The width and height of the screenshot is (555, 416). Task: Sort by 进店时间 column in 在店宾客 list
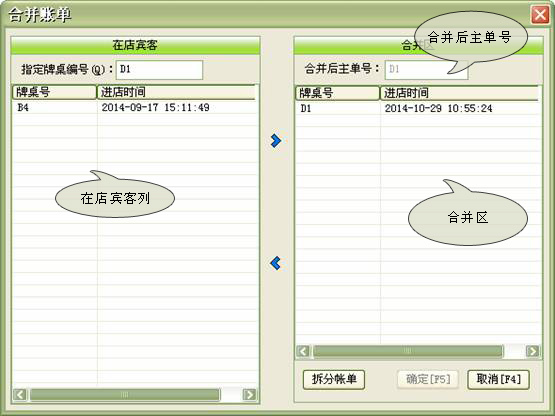(x=176, y=92)
